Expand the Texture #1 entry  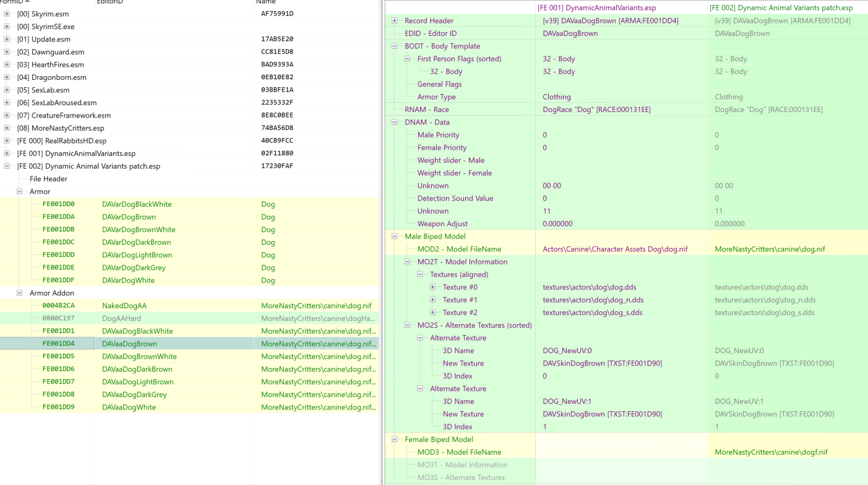click(433, 299)
